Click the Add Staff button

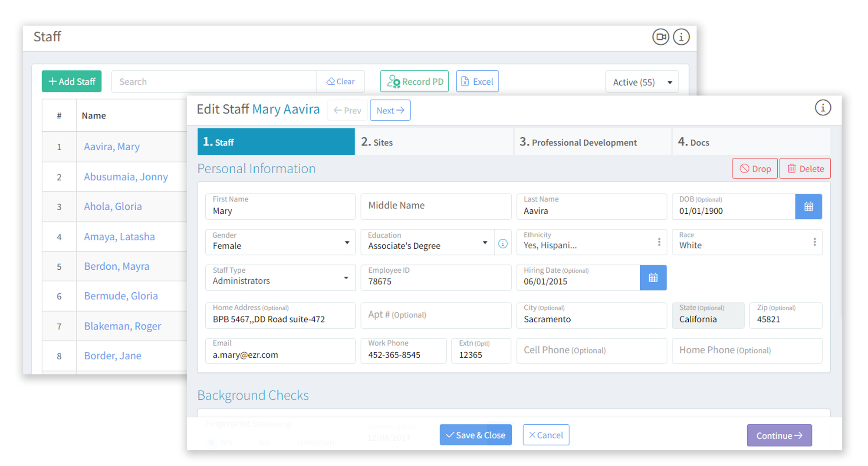pyautogui.click(x=72, y=82)
